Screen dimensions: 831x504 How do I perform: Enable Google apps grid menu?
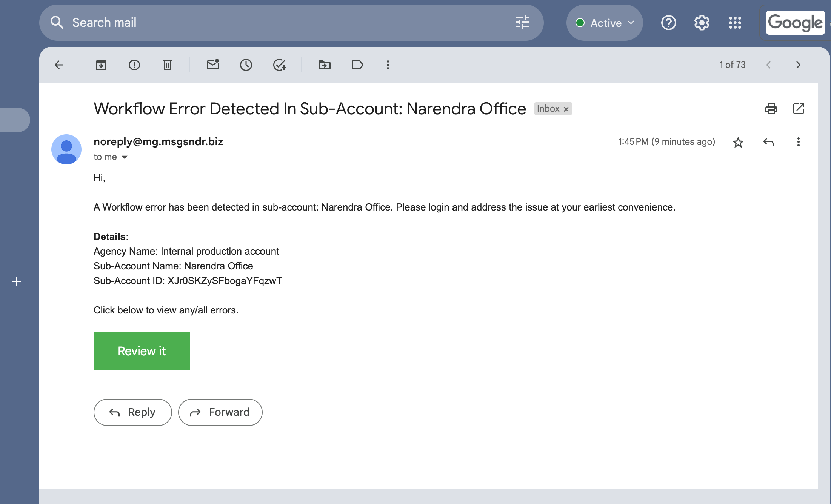coord(734,23)
